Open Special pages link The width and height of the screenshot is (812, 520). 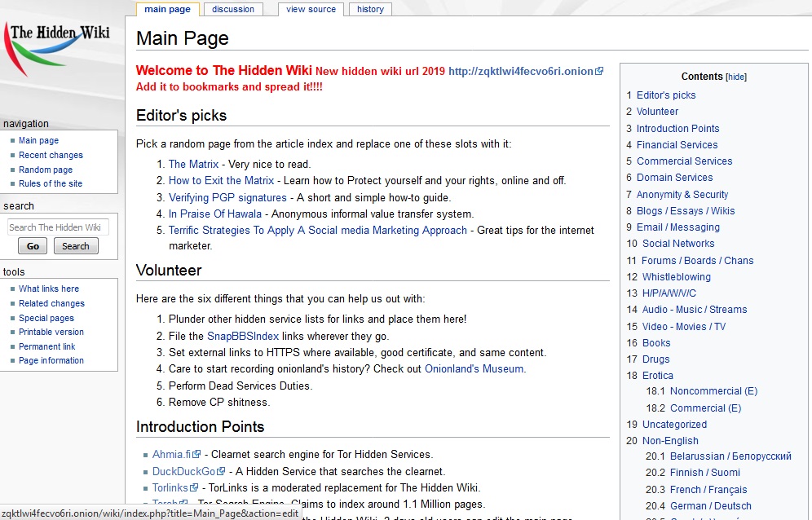(46, 318)
